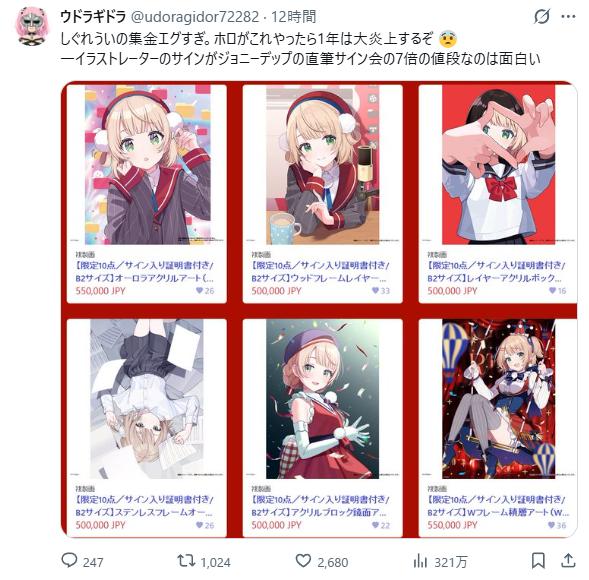Open the red background hand-frame illustration
The image size is (589, 580).
(498, 165)
